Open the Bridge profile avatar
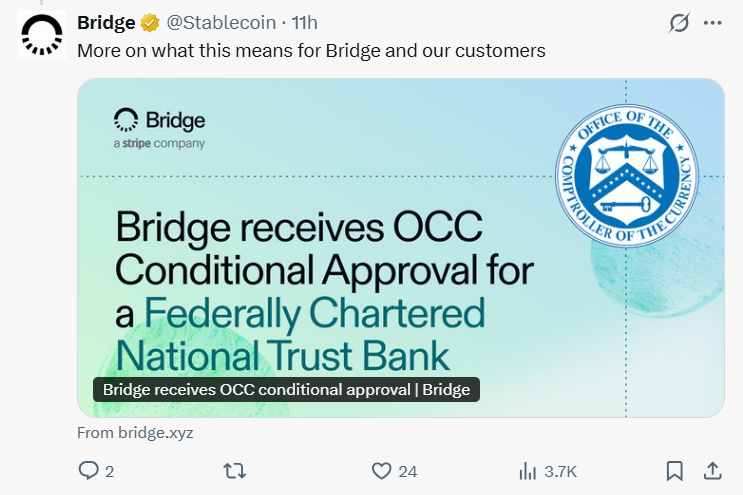The image size is (743, 495). (x=40, y=36)
